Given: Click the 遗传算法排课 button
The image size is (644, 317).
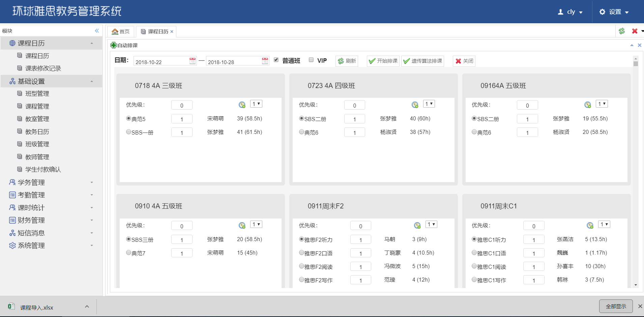Looking at the screenshot, I should tap(422, 61).
